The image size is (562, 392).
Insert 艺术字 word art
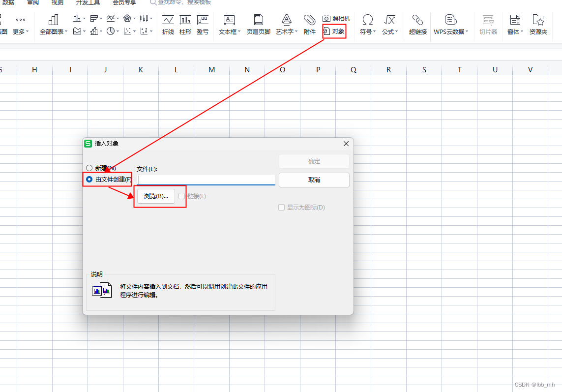[x=287, y=25]
